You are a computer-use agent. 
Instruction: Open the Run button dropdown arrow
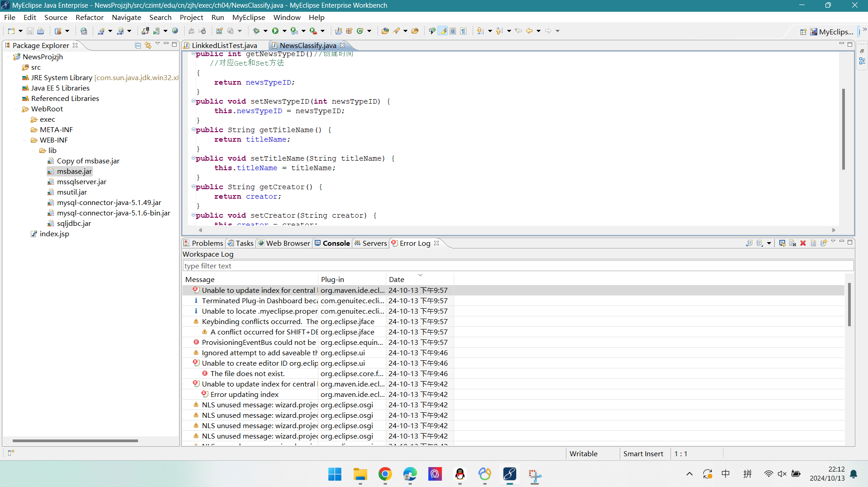[x=284, y=31]
